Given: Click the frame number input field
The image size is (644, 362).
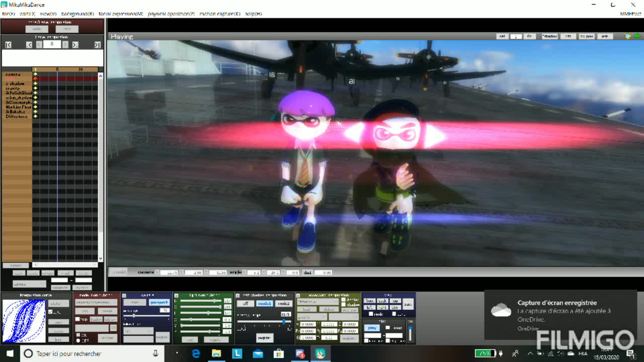Looking at the screenshot, I should 52,44.
